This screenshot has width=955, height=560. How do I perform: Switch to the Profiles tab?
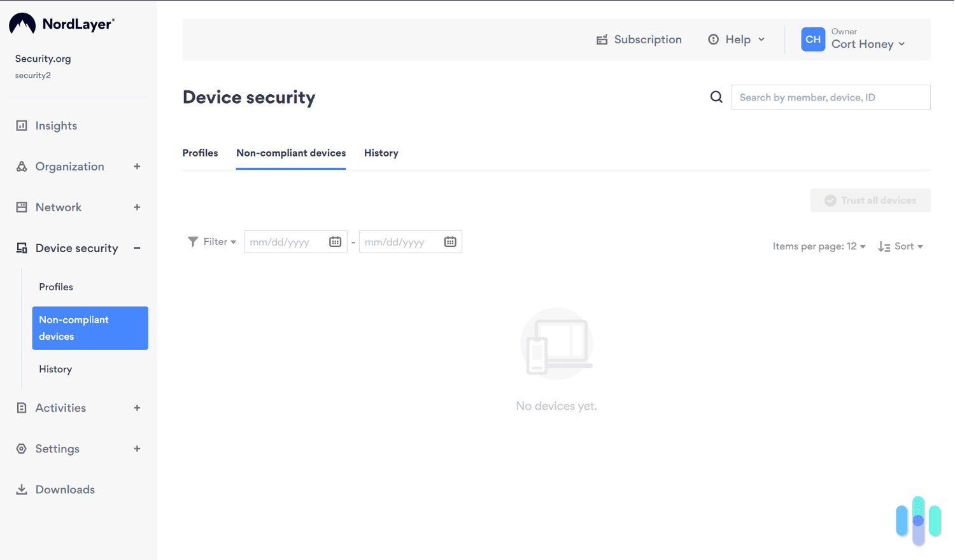click(x=200, y=153)
